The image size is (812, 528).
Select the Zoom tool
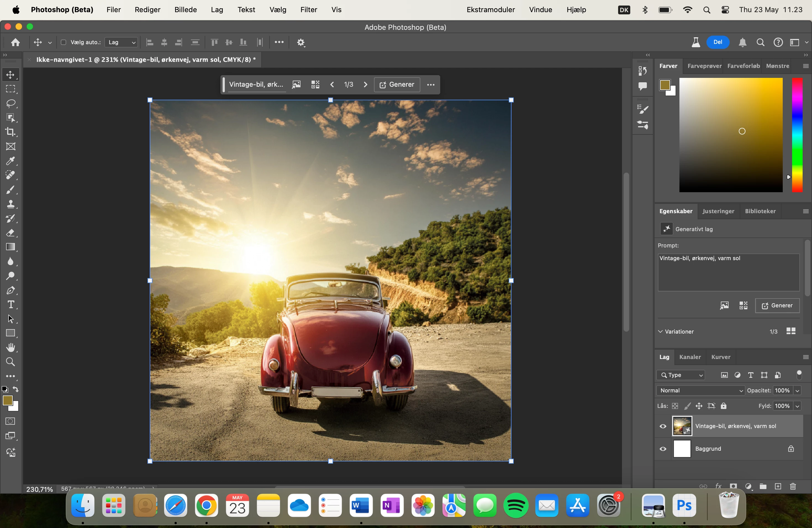[x=10, y=362]
